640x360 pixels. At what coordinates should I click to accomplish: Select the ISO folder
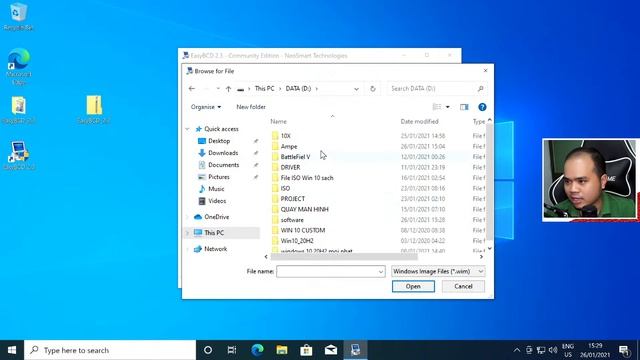285,189
